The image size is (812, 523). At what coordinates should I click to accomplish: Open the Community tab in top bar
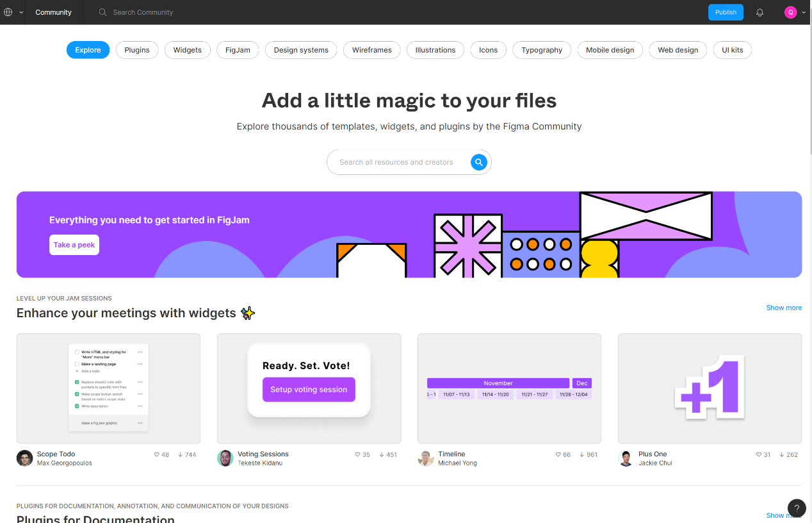(x=54, y=12)
